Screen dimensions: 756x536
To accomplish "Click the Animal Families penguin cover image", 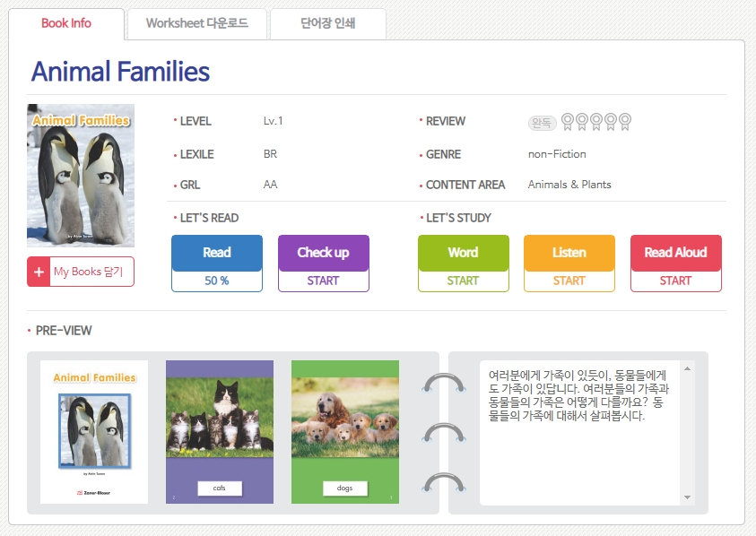I will 81,176.
